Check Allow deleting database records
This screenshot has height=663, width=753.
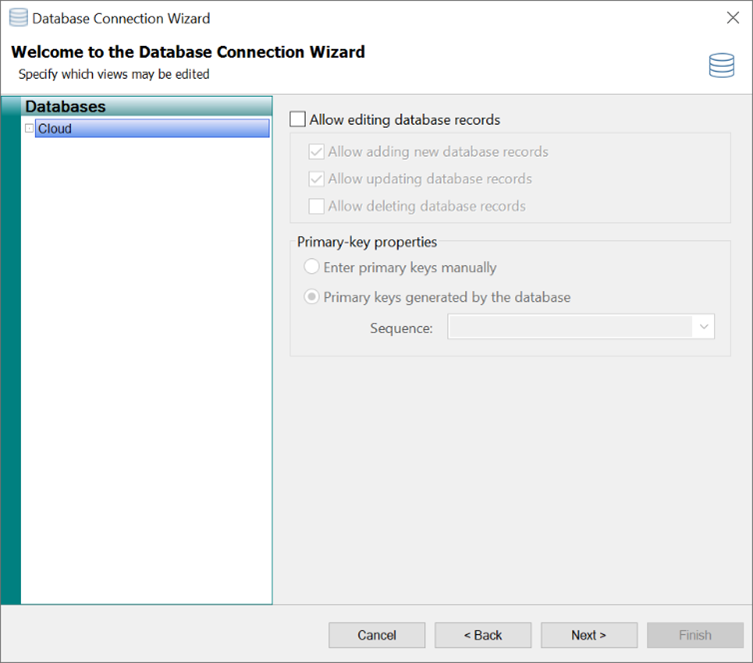click(x=317, y=206)
